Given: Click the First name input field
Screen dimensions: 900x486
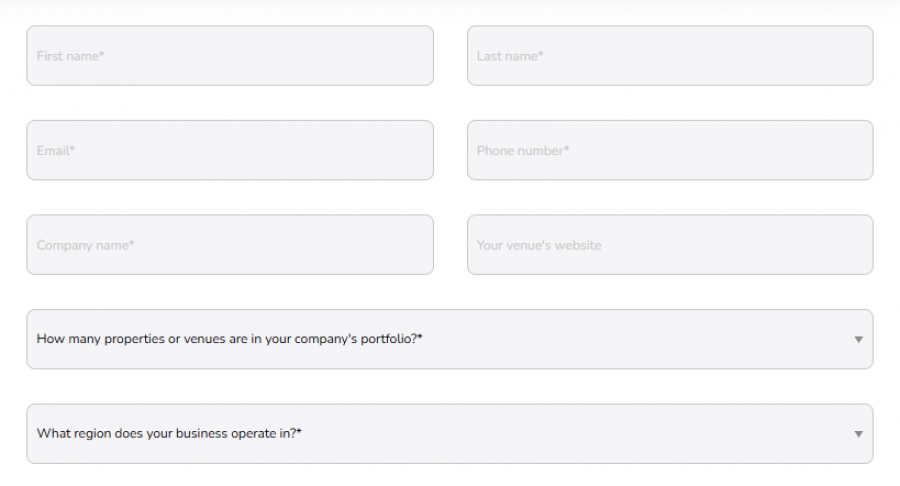Looking at the screenshot, I should tap(230, 56).
